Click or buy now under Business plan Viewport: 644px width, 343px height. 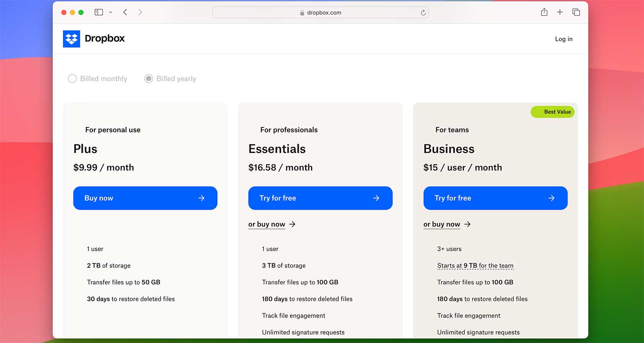[442, 224]
